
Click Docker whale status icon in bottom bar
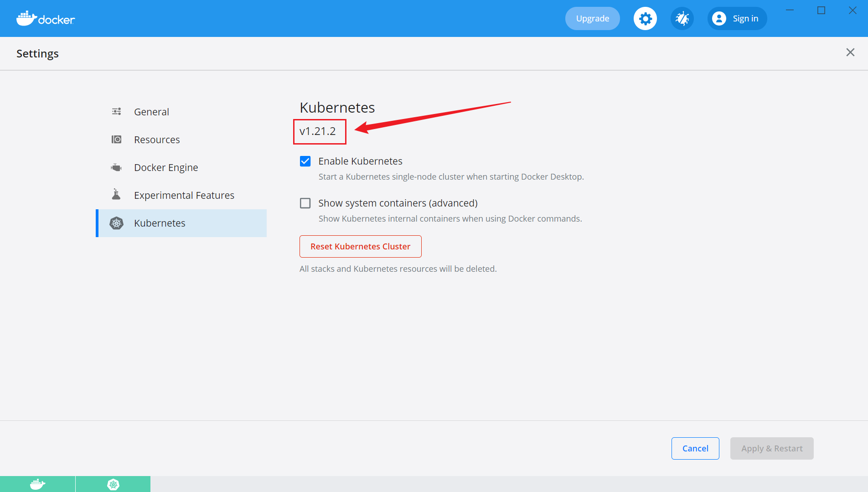[37, 484]
